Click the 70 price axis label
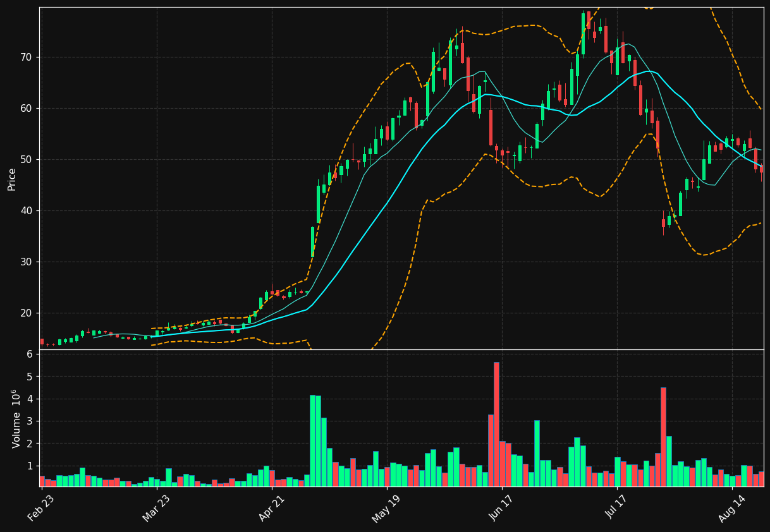Screen dimensions: 770x532 tap(26, 57)
